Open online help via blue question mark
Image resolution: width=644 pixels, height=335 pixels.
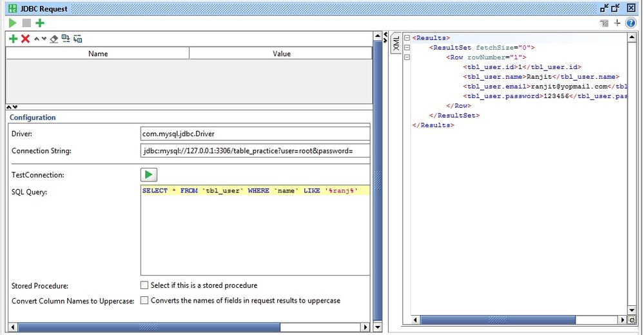pos(630,23)
